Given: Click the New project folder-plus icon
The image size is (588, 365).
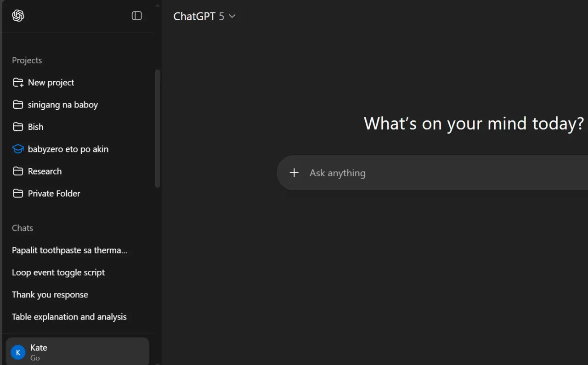Looking at the screenshot, I should [18, 83].
